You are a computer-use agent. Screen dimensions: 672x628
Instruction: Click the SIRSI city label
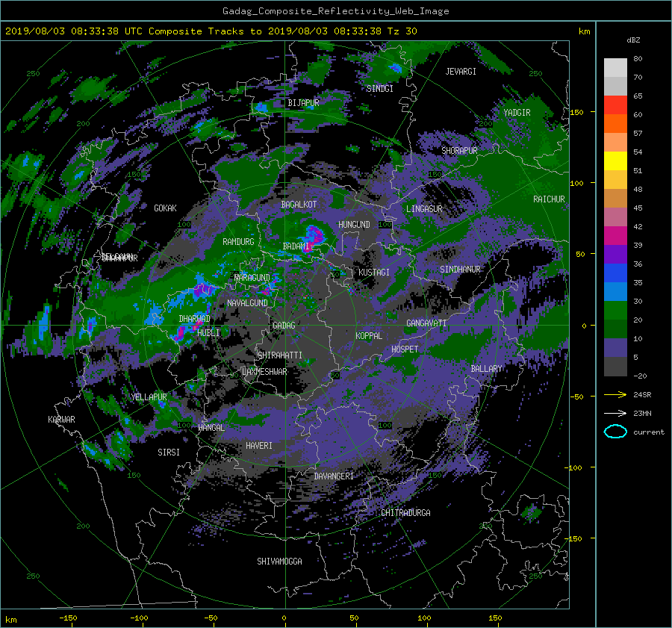[x=169, y=453]
